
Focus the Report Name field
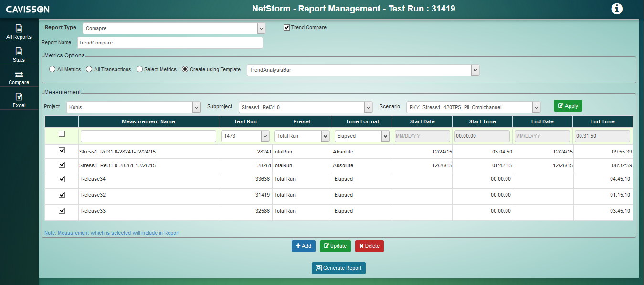coord(170,43)
